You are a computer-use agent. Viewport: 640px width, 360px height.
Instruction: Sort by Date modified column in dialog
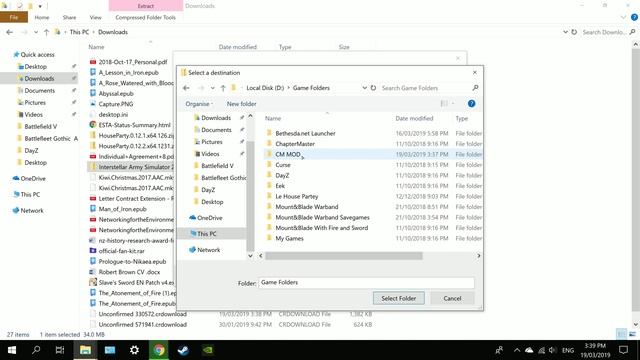click(x=414, y=118)
